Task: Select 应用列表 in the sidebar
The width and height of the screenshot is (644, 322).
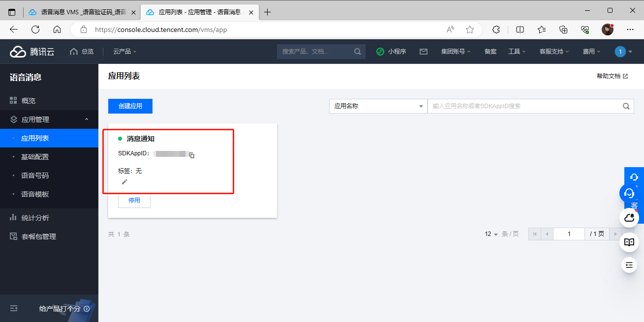Action: (49, 138)
